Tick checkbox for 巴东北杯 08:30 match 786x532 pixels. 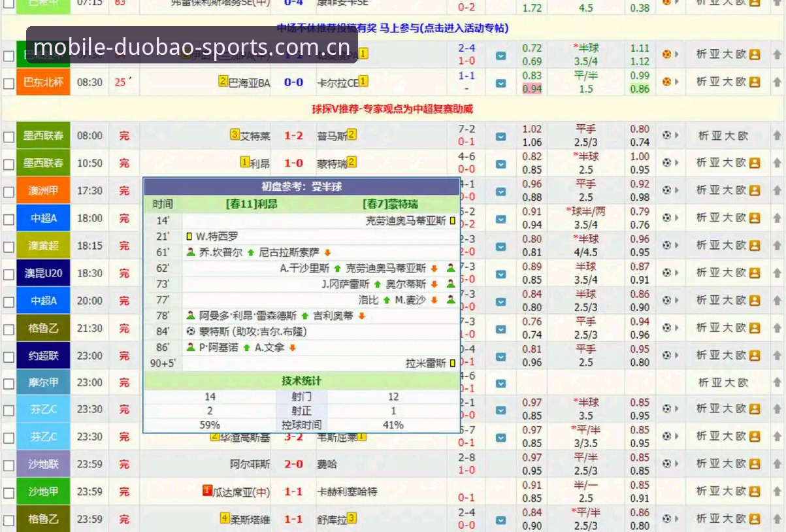point(8,84)
